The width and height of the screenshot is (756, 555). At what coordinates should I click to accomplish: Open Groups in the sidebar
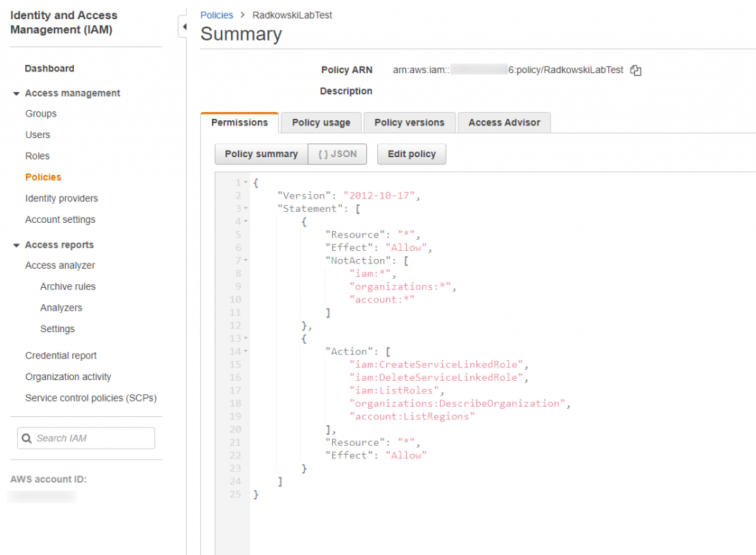(x=41, y=114)
